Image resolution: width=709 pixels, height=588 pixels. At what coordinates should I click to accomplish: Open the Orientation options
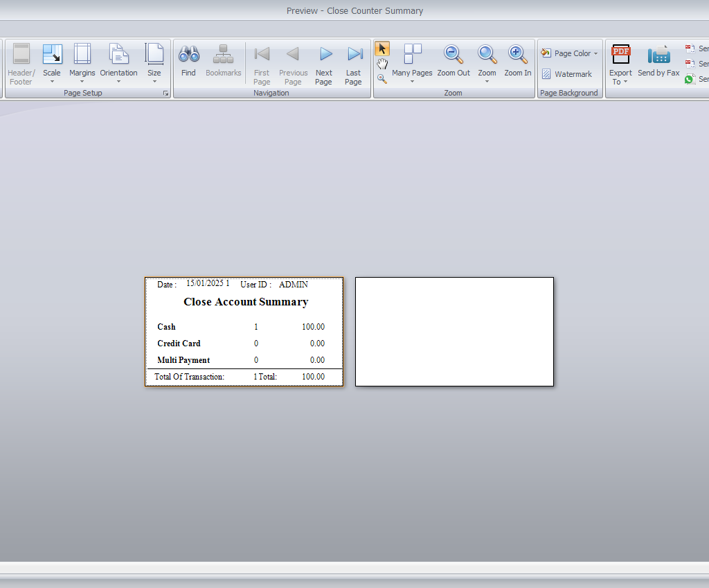tap(118, 61)
